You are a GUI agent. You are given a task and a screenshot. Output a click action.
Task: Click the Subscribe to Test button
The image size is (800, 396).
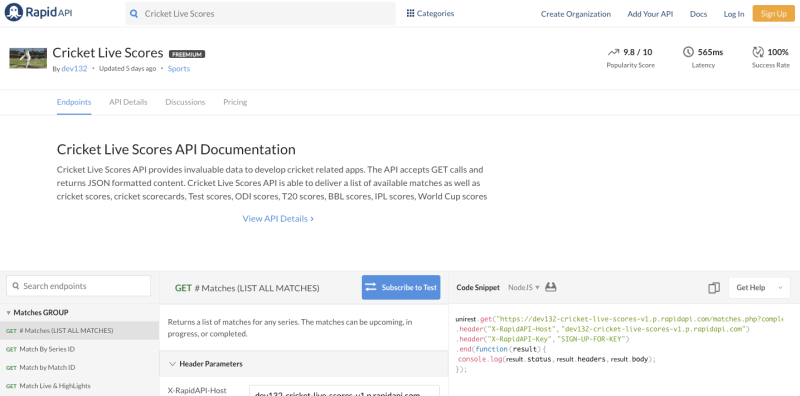(401, 287)
